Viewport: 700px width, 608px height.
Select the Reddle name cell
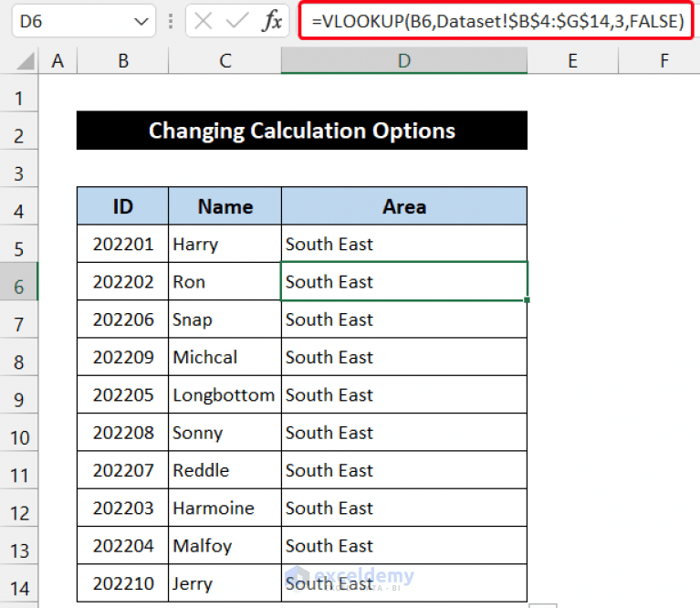[225, 470]
